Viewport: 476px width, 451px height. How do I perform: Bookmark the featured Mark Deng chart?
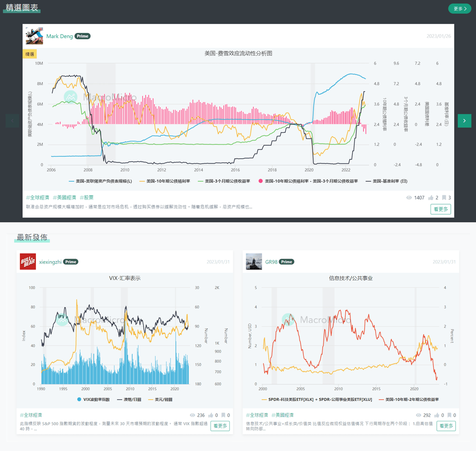tap(444, 198)
